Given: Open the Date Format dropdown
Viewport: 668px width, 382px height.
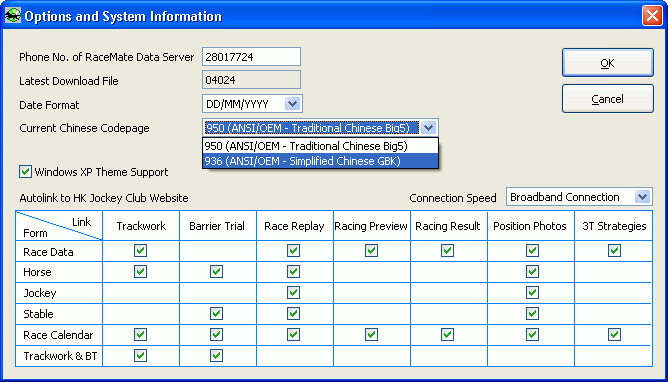Looking at the screenshot, I should coord(292,103).
